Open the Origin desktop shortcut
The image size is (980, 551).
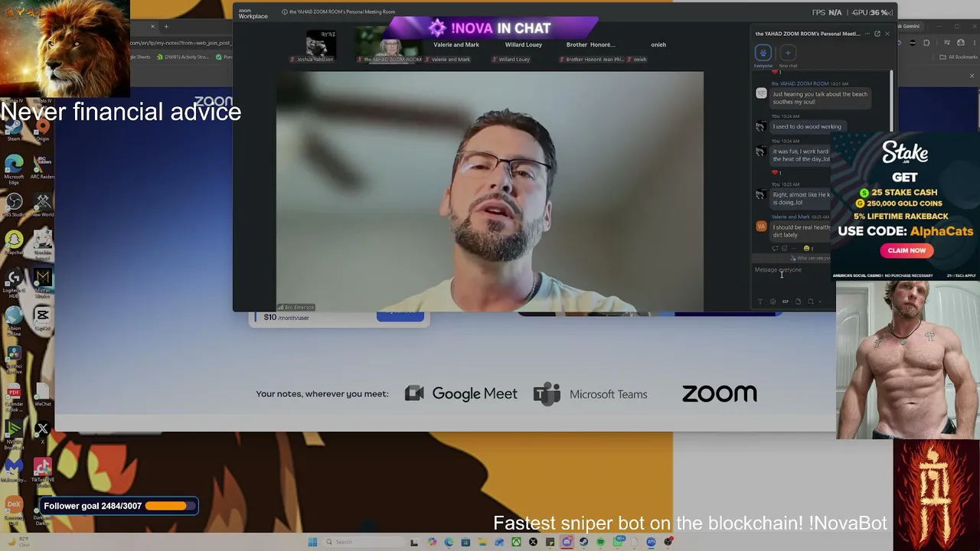(x=42, y=130)
